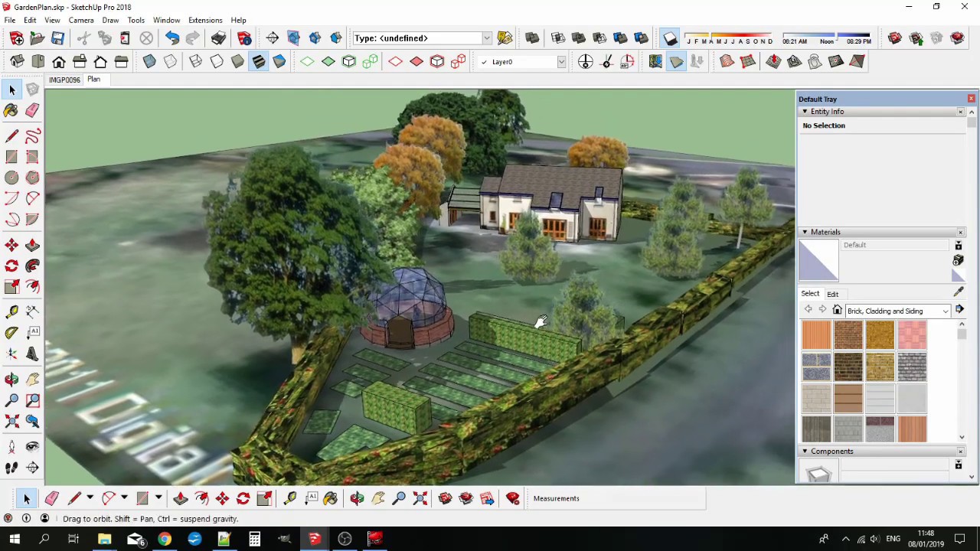Select the Protractor tool in left toolbar

(11, 333)
